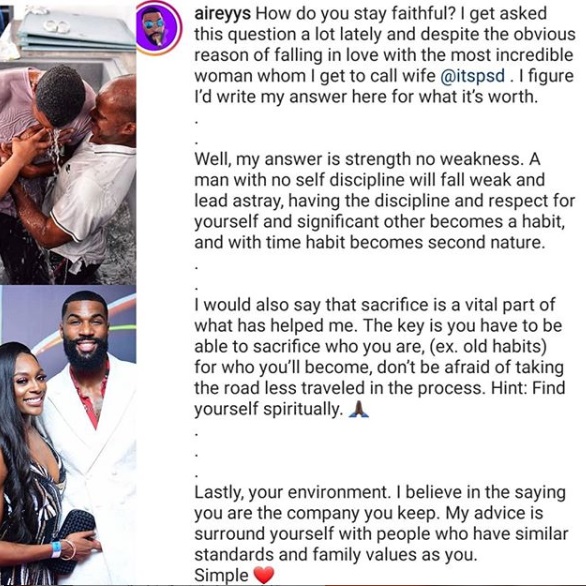The height and width of the screenshot is (586, 586).
Task: Click the paragraph starting 'Well, my answer'
Action: coord(384,201)
